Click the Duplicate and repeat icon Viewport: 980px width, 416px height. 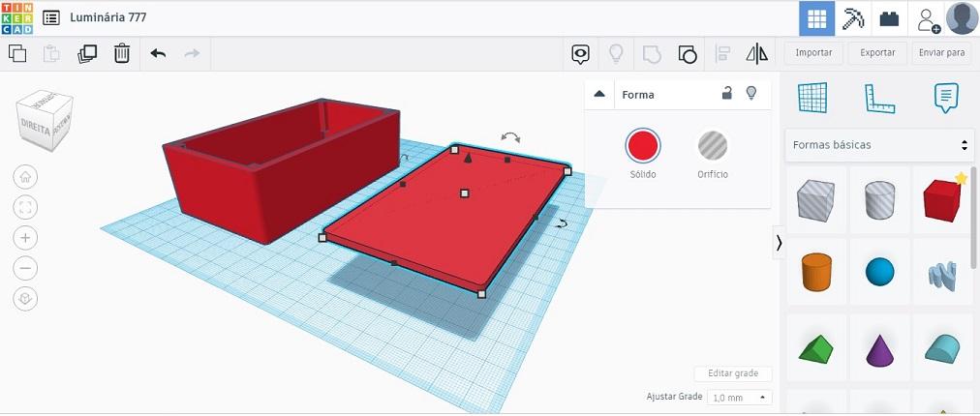click(87, 54)
